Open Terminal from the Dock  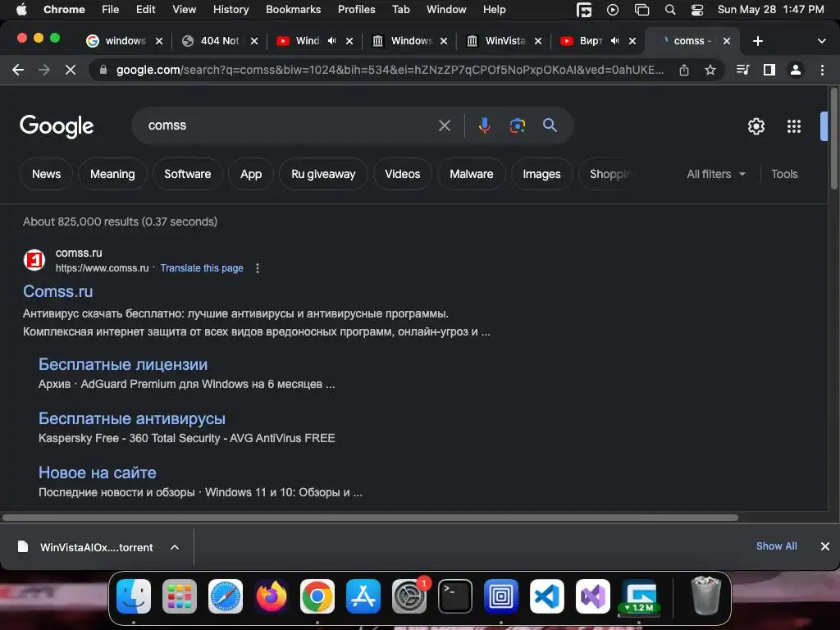tap(454, 596)
